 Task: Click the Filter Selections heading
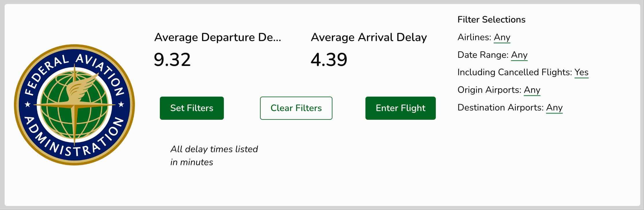(491, 19)
